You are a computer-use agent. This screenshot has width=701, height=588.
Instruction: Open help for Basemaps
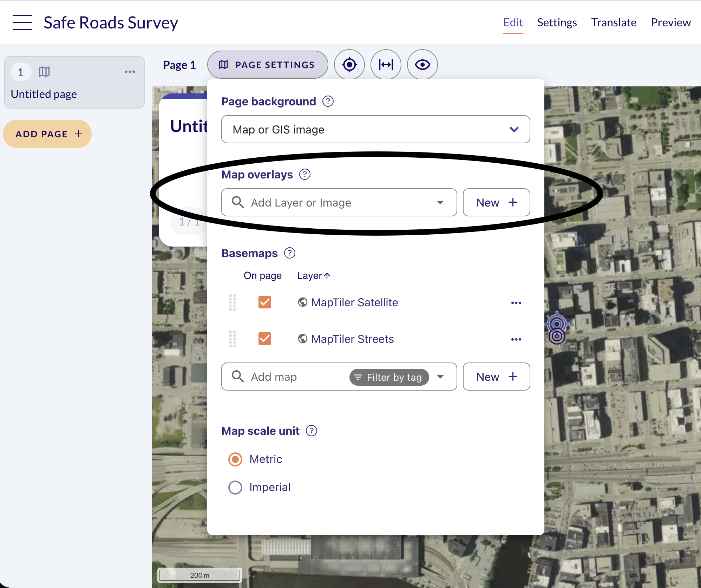(x=290, y=253)
